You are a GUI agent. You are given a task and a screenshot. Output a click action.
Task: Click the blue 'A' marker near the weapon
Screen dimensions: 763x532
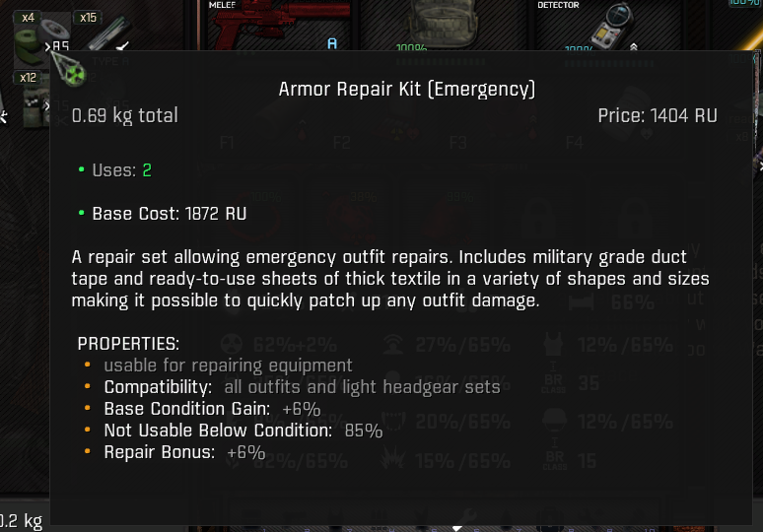[332, 43]
